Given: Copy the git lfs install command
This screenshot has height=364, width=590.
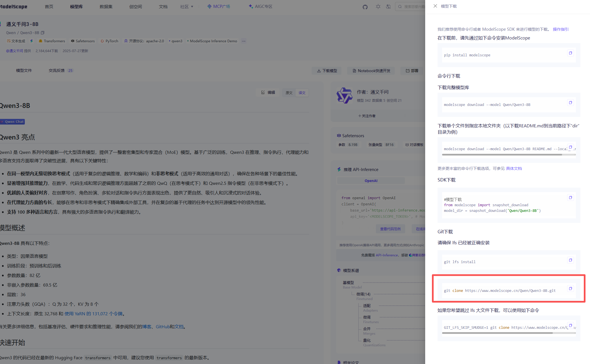Looking at the screenshot, I should tap(570, 260).
